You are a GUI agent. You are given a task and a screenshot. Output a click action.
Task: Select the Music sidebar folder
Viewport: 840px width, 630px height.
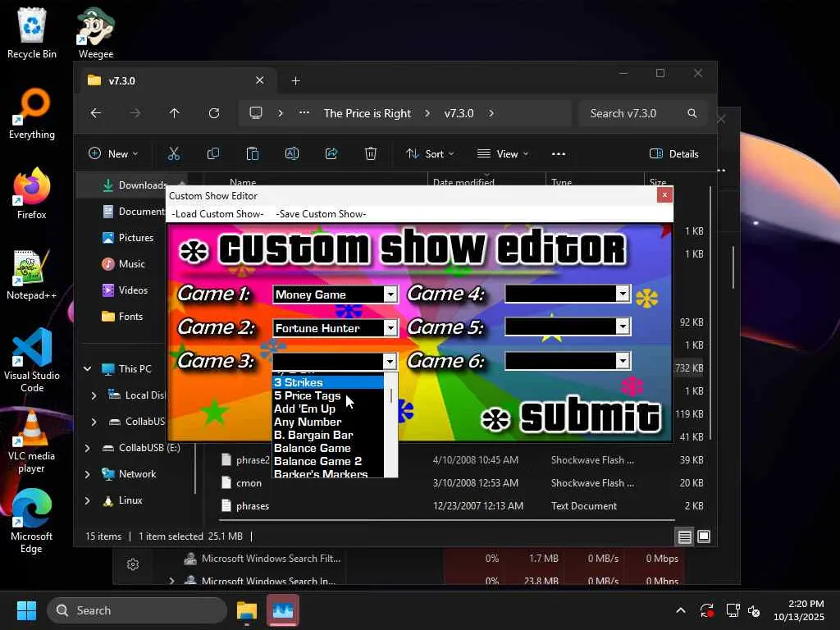pyautogui.click(x=123, y=264)
